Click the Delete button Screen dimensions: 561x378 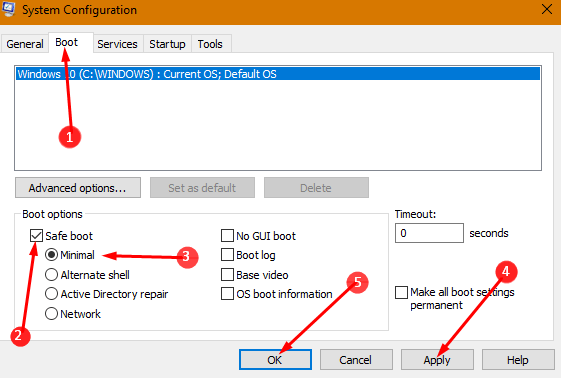(316, 188)
